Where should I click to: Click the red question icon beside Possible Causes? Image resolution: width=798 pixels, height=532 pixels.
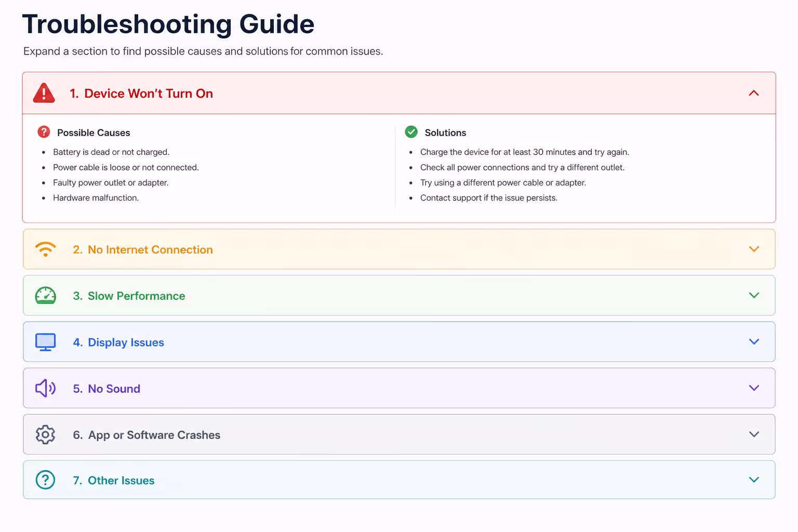pos(44,132)
